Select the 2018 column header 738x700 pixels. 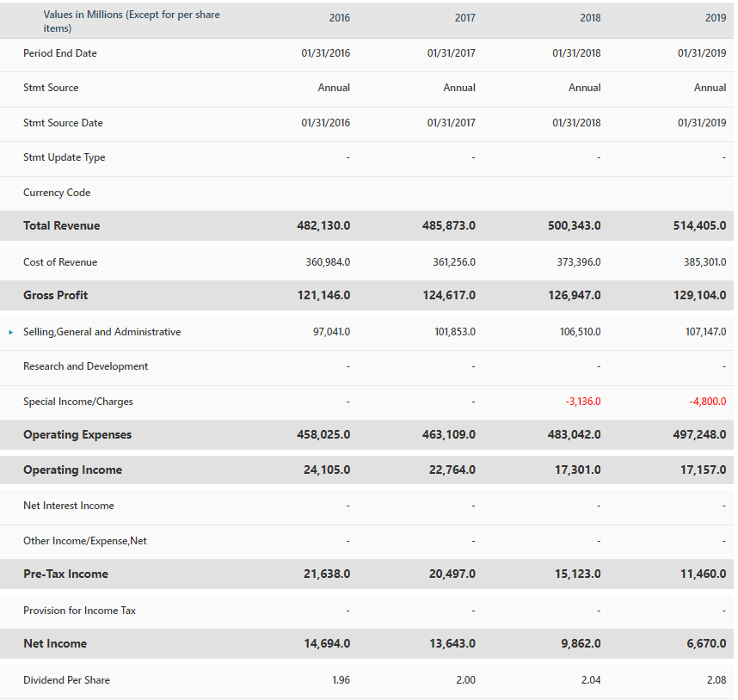click(590, 17)
